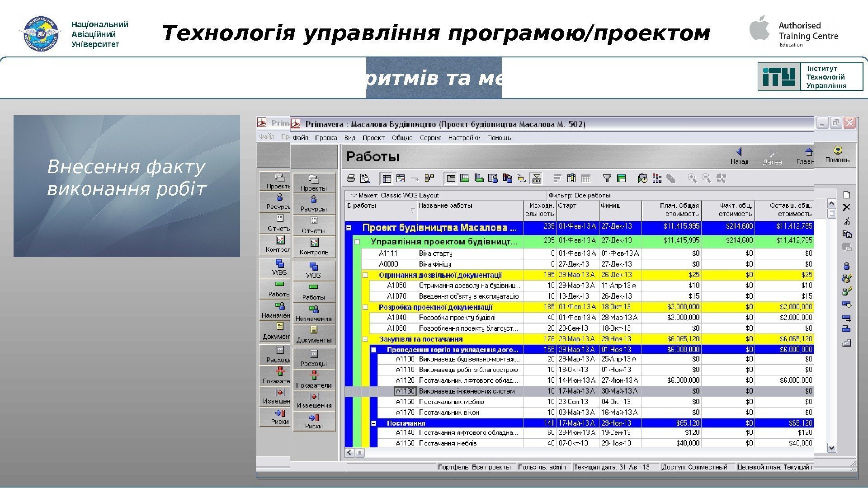This screenshot has height=488, width=868.
Task: Click the Zoom In magnifier icon
Action: click(x=692, y=178)
